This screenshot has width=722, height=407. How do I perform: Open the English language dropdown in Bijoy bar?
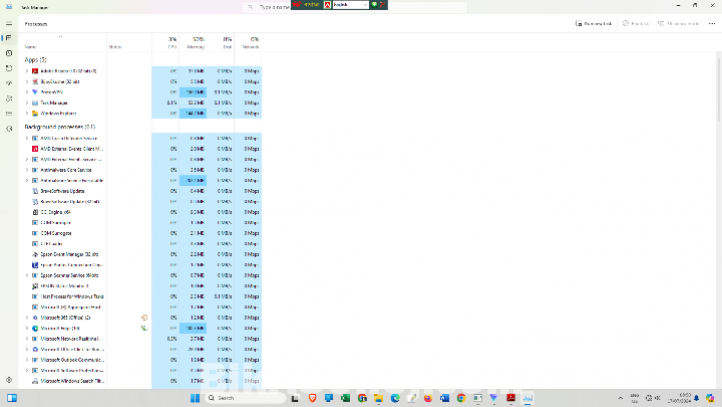351,5
